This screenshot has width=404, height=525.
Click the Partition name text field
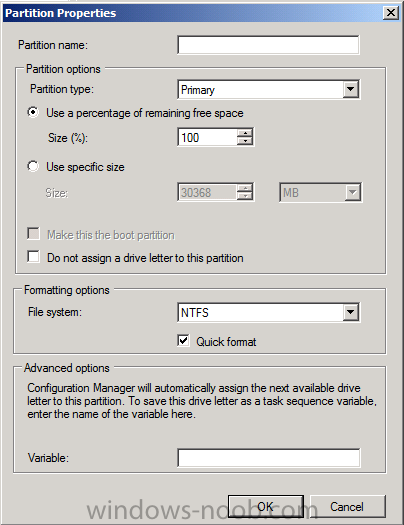click(268, 45)
